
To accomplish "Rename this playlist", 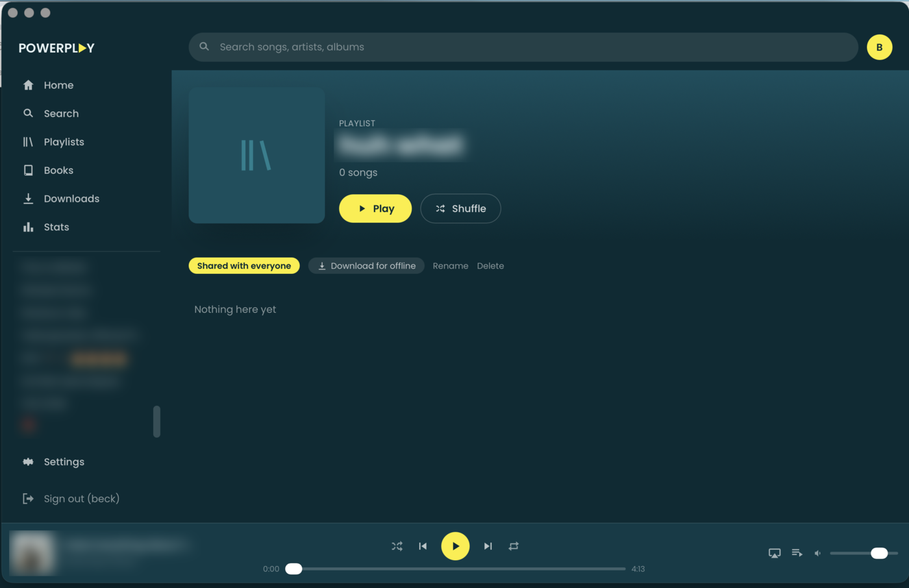I will click(x=451, y=266).
